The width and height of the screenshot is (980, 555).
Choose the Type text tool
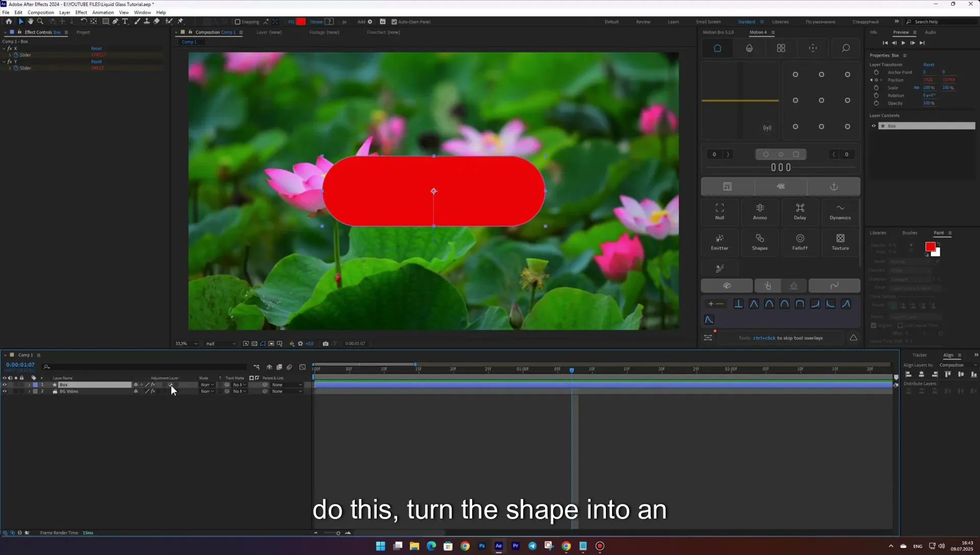[x=125, y=21]
